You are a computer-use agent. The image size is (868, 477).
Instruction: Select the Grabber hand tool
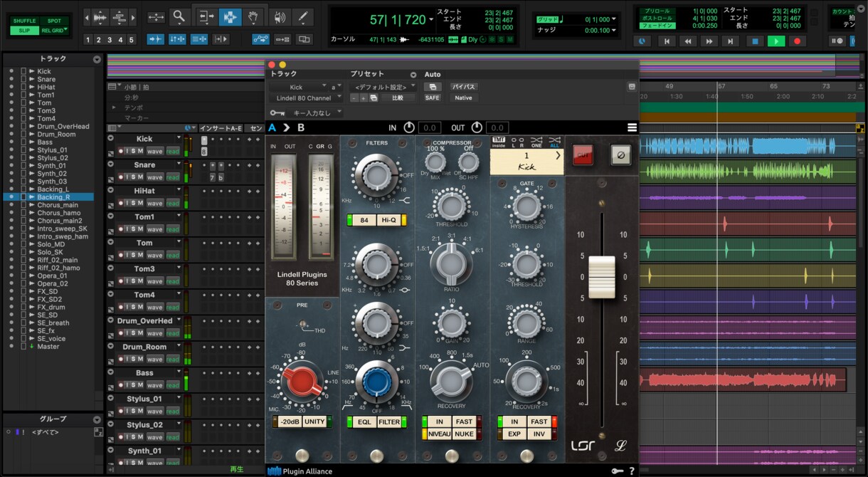[x=253, y=16]
